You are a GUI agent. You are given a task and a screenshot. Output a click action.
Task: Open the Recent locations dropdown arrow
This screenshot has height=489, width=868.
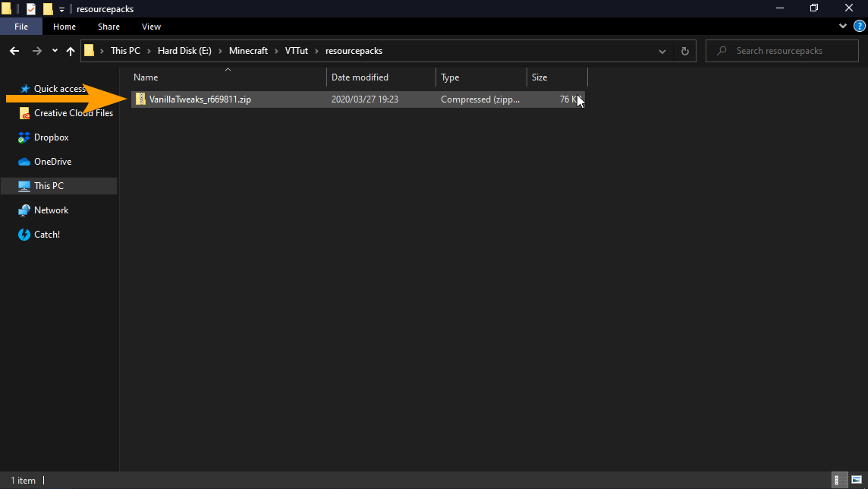point(55,51)
